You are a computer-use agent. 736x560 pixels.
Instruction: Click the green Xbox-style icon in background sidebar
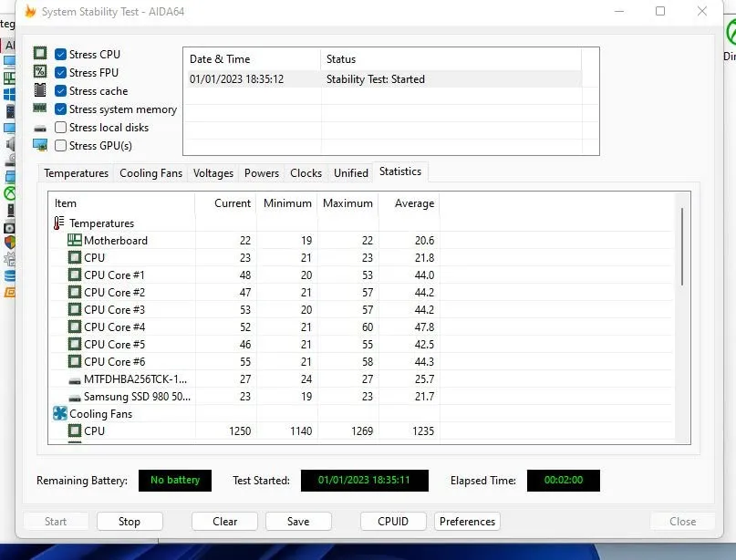coord(10,193)
